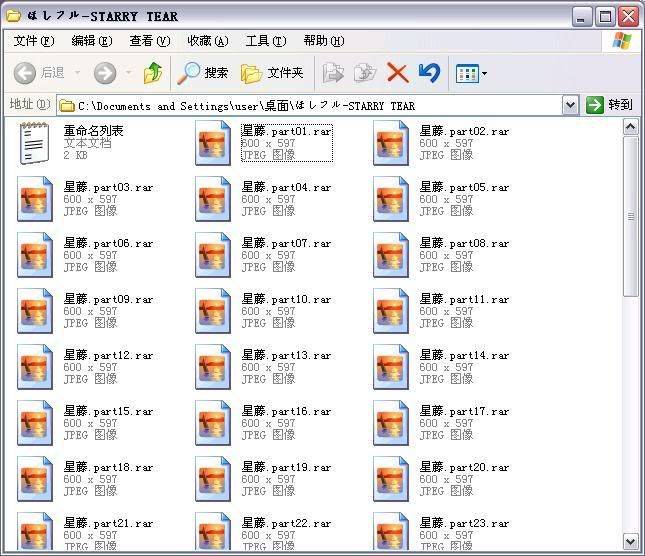Image resolution: width=645 pixels, height=556 pixels.
Task: Select the 星藤.part05.rar image icon
Action: pyautogui.click(x=391, y=199)
